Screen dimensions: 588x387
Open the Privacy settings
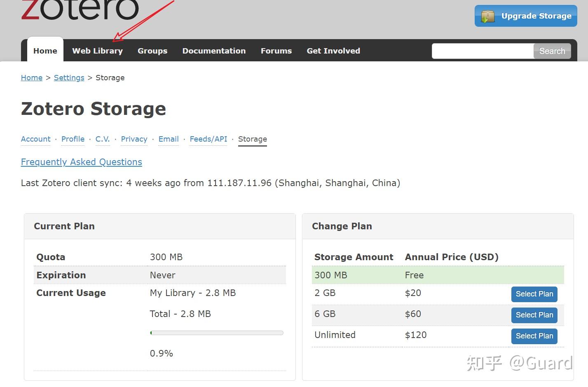[134, 139]
